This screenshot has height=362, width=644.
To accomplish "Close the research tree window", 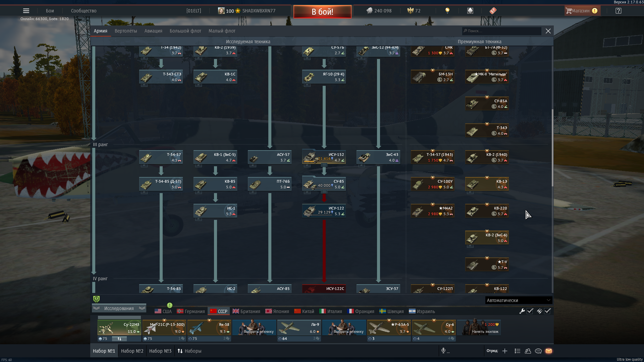I will click(x=548, y=31).
